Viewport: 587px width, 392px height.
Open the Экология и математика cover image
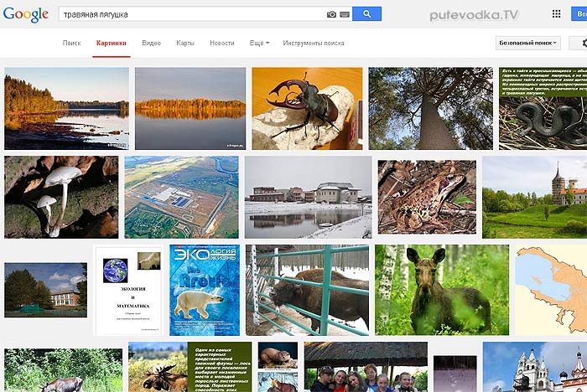[x=128, y=291]
